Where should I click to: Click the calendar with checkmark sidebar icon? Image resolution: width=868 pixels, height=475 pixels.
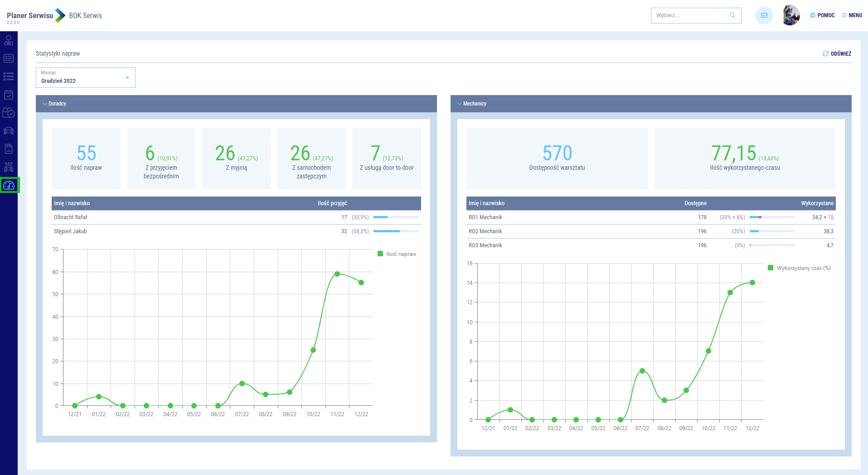click(9, 95)
